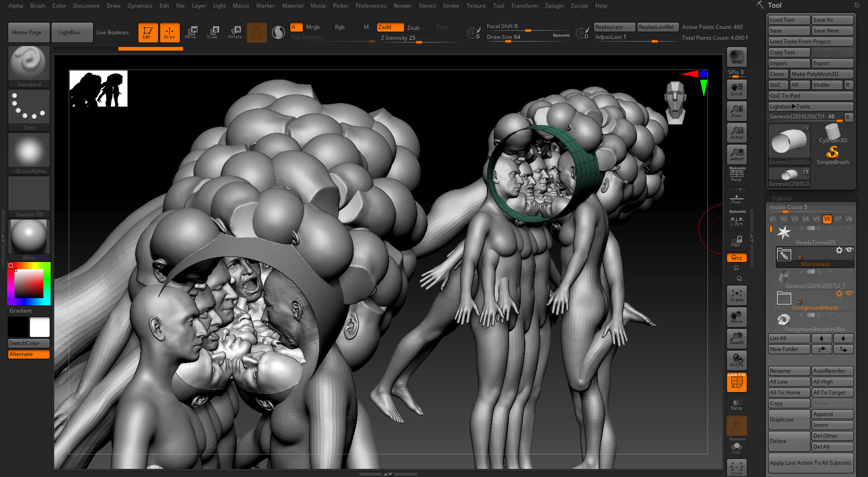This screenshot has height=477, width=868.
Task: Open the Dots stroke selector
Action: tap(29, 110)
